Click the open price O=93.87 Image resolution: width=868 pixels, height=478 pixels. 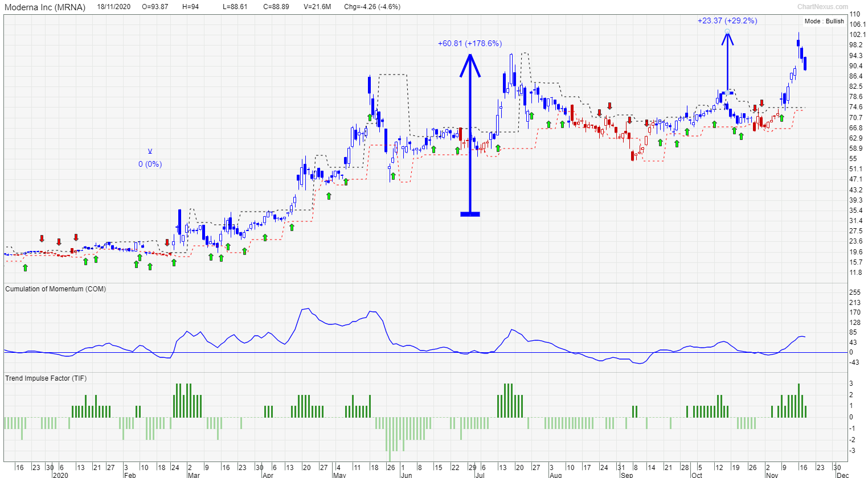(x=155, y=7)
